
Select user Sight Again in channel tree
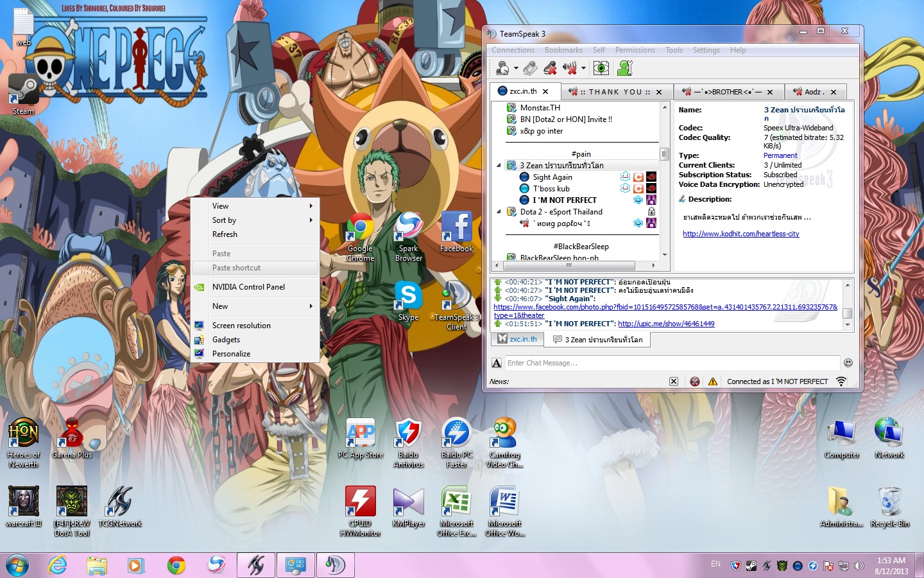click(x=552, y=177)
